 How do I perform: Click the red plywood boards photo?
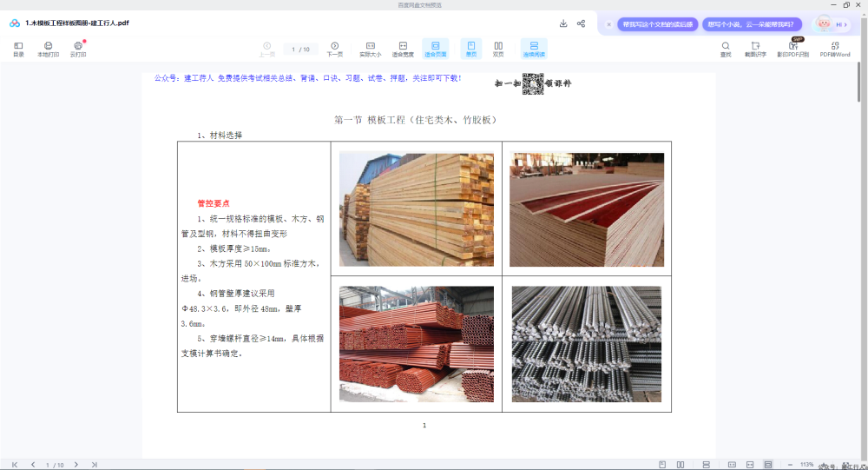[587, 209]
